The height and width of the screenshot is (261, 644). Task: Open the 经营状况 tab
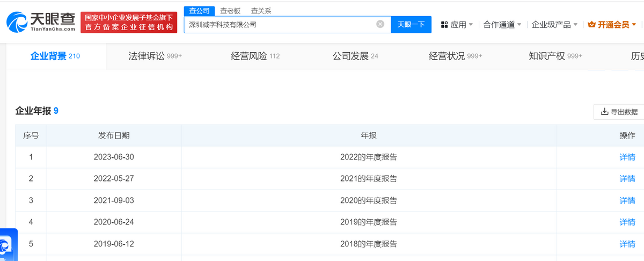456,56
